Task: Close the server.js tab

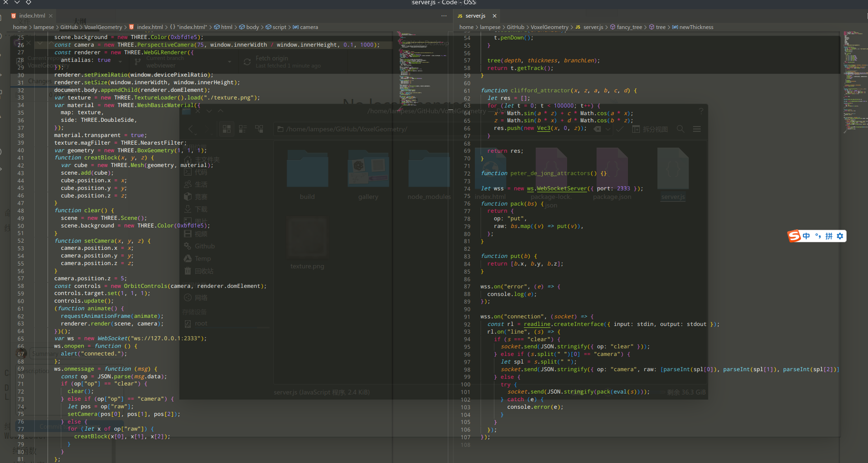Action: tap(494, 16)
